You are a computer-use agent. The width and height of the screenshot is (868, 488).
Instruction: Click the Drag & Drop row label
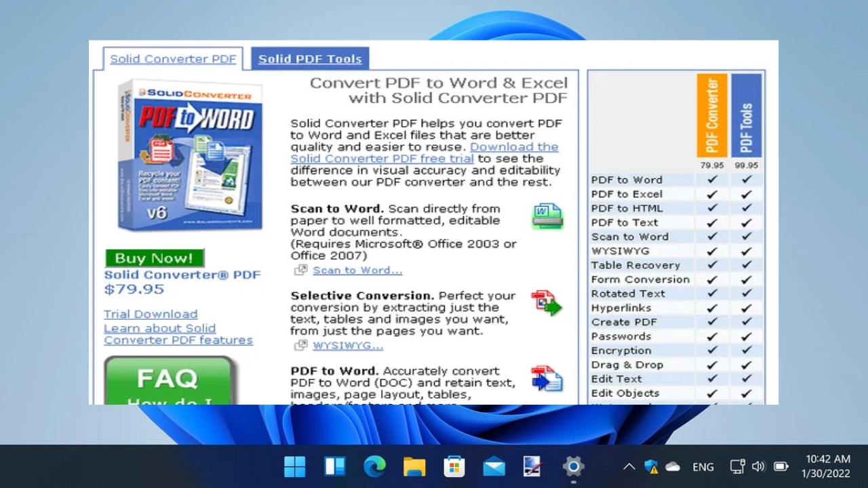[x=627, y=365]
